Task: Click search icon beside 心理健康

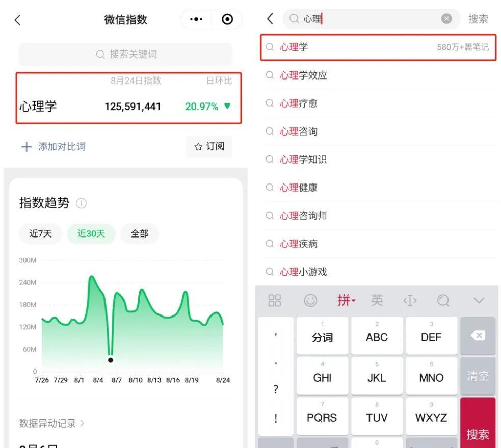Action: pos(270,187)
